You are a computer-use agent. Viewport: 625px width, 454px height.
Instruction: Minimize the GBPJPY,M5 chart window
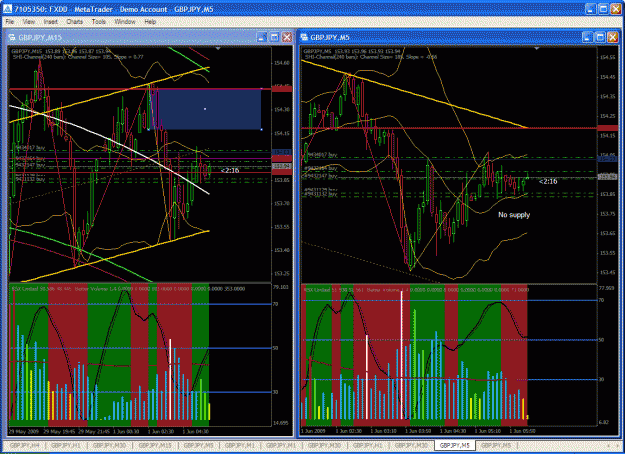coord(587,37)
